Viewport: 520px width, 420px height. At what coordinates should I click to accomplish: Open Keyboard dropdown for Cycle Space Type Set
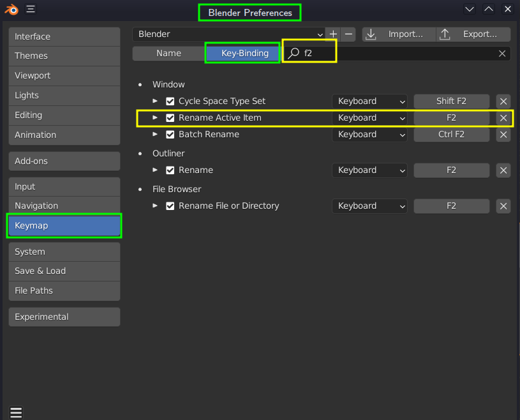[x=369, y=101]
